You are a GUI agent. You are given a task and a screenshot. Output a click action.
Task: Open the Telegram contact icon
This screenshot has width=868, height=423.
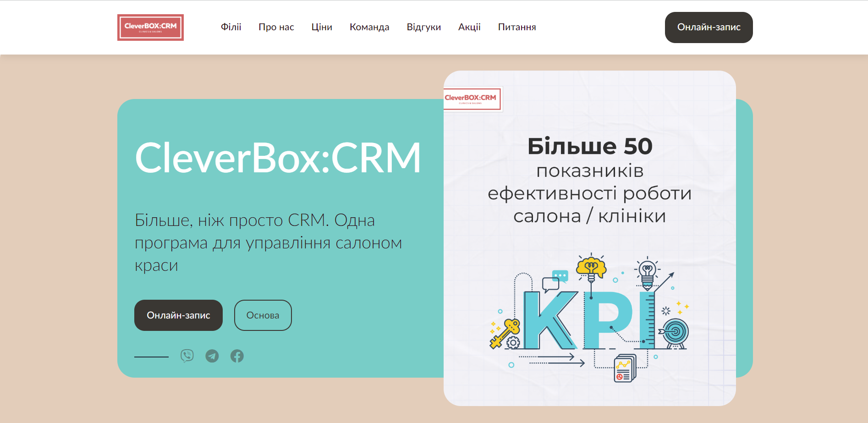(x=212, y=356)
